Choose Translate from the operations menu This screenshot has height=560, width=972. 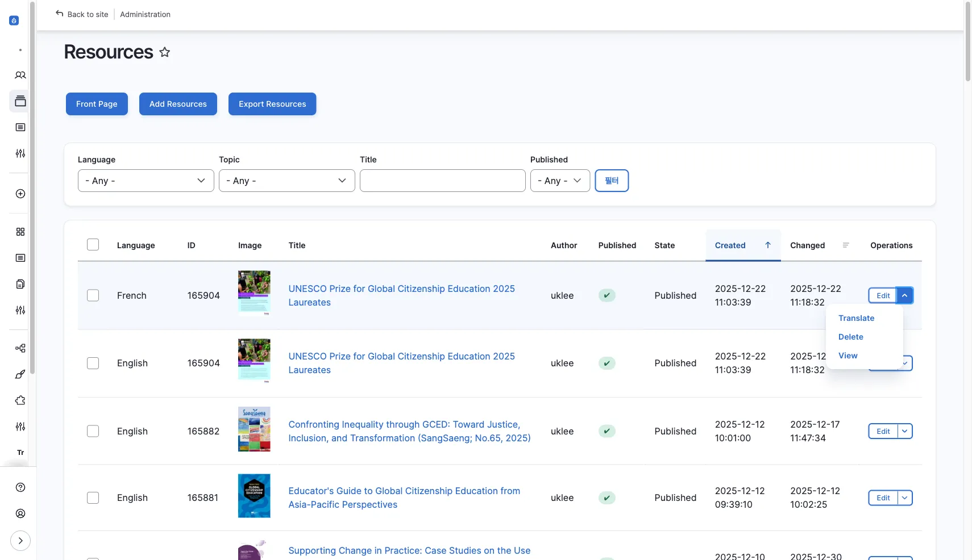pos(856,318)
